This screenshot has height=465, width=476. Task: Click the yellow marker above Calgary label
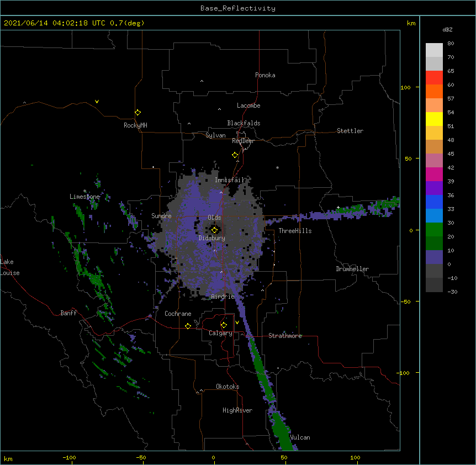coord(224,325)
